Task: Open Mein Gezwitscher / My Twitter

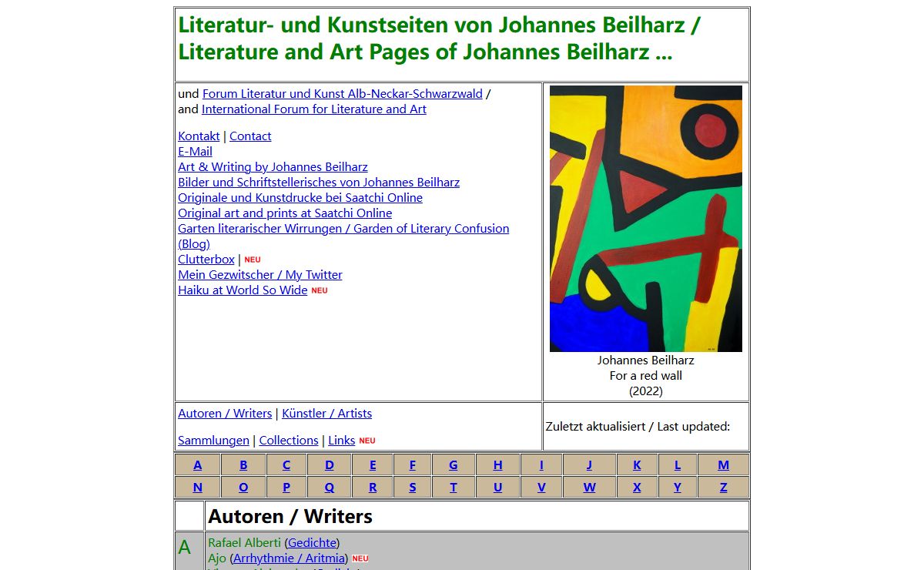Action: click(x=260, y=275)
